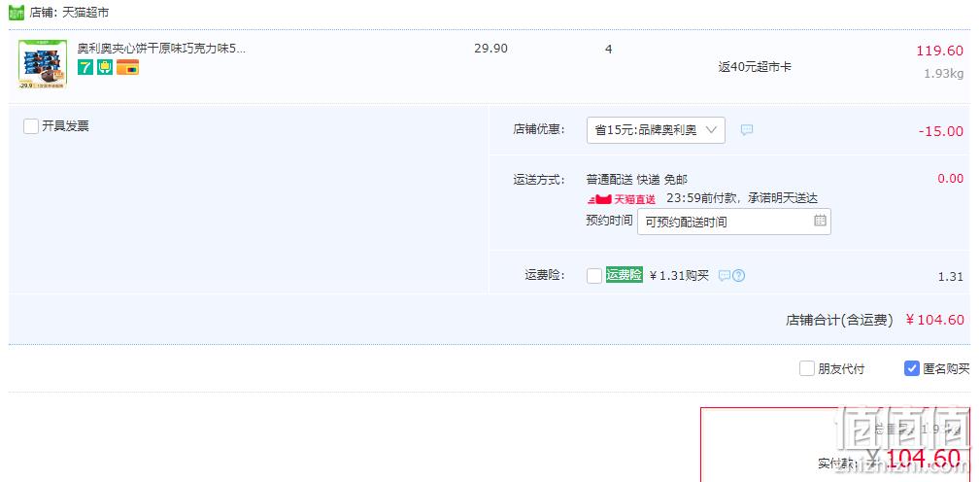Viewport: 980px width, 482px height.
Task: Open the calendar icon for delivery time
Action: pos(820,221)
